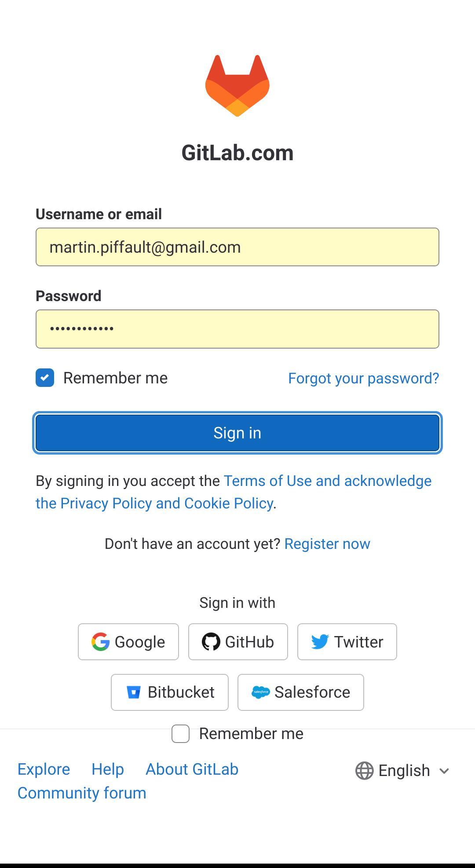
Task: Sign in with the Salesforce icon
Action: click(x=262, y=692)
